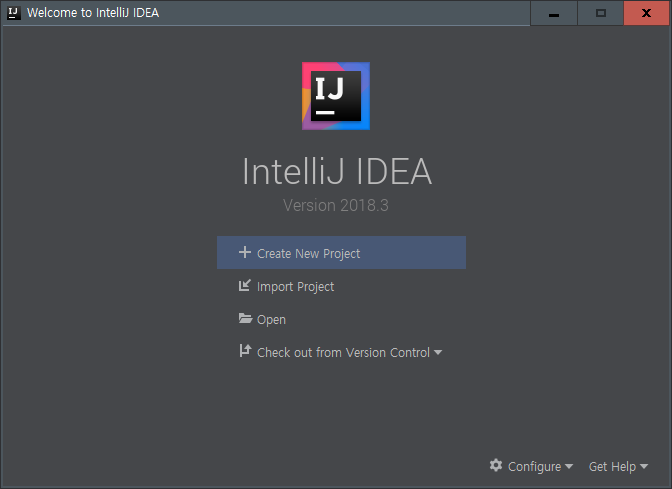Click the large IntelliJ IDEA logo
Screen dimensions: 672x489
tap(336, 96)
